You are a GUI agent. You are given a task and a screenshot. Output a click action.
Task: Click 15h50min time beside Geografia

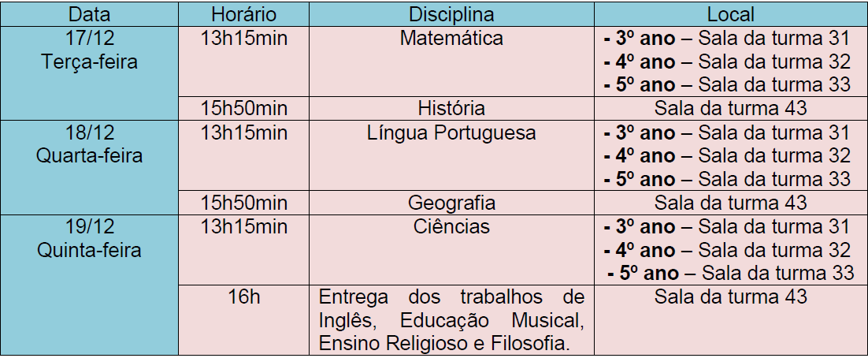click(x=243, y=203)
